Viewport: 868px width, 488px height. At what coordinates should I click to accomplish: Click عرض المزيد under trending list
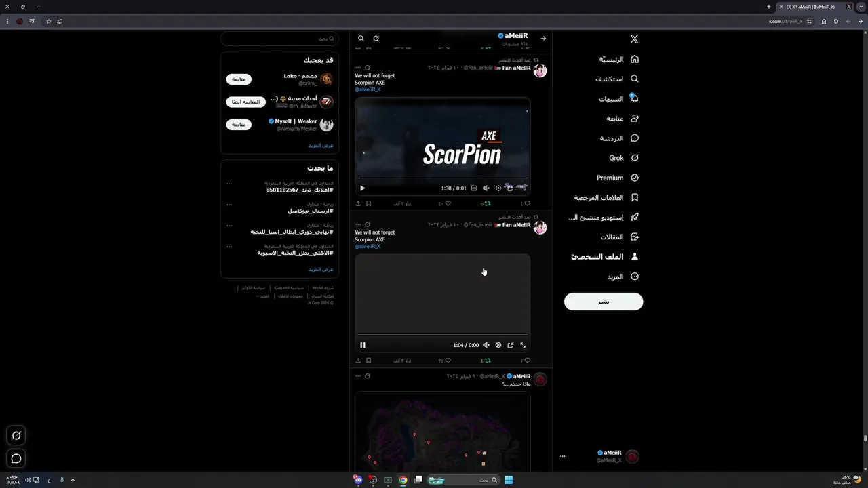click(x=321, y=270)
